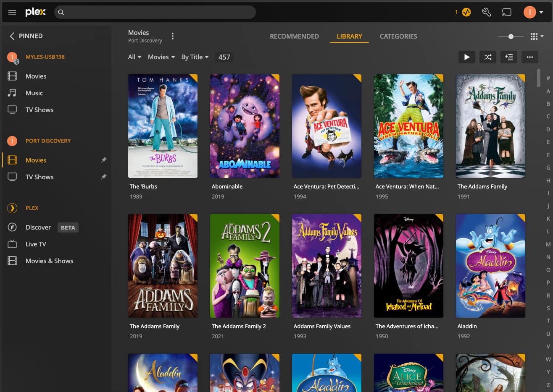
Task: Open the hamburger navigation menu
Action: [x=12, y=12]
